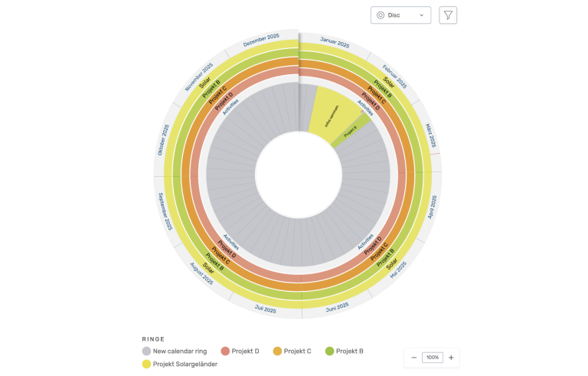Screen dimensions: 588x376
Task: Click the Dezember 2025 month segment
Action: pos(261,41)
